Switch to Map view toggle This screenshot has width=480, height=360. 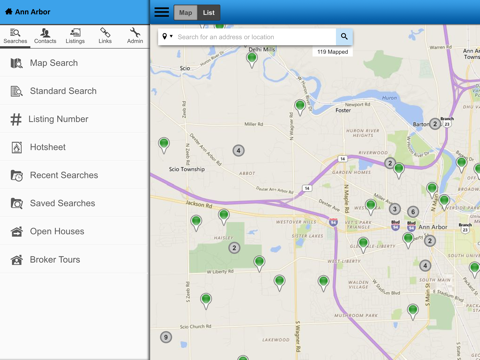click(185, 13)
